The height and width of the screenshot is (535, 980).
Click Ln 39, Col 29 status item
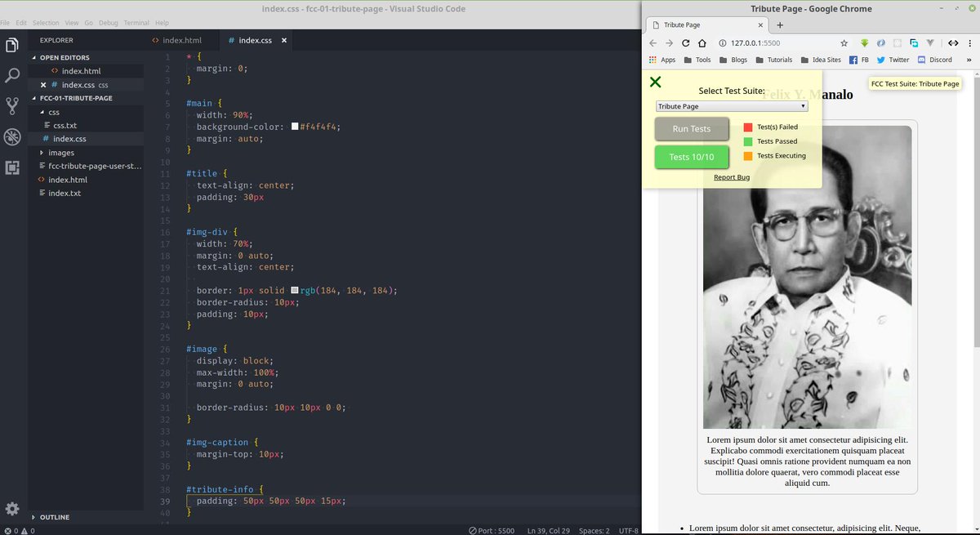548,530
